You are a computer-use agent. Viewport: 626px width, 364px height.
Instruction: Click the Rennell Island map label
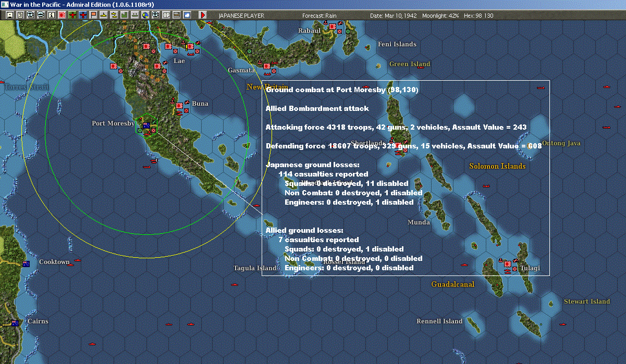click(x=439, y=321)
